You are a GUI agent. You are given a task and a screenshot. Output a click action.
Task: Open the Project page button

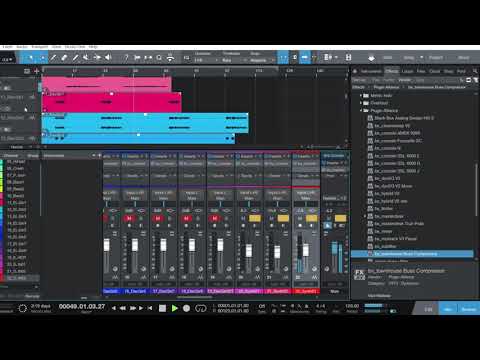(436, 58)
